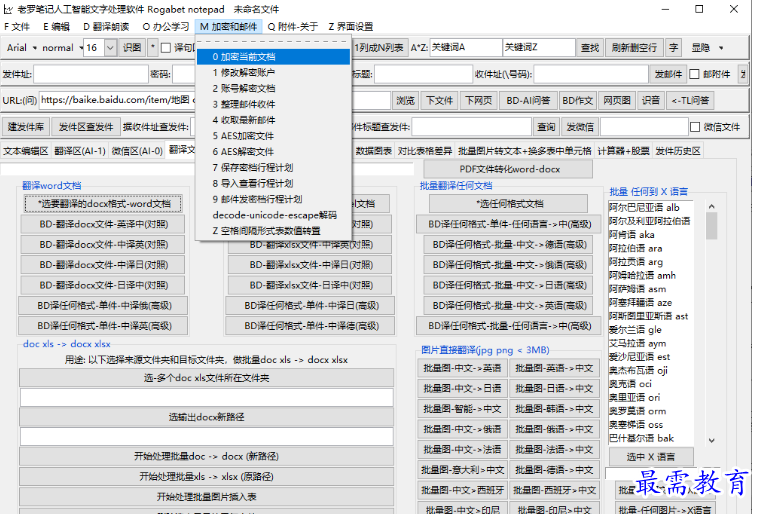This screenshot has height=514, width=757.
Task: Click the 发邮件 button
Action: pos(668,74)
